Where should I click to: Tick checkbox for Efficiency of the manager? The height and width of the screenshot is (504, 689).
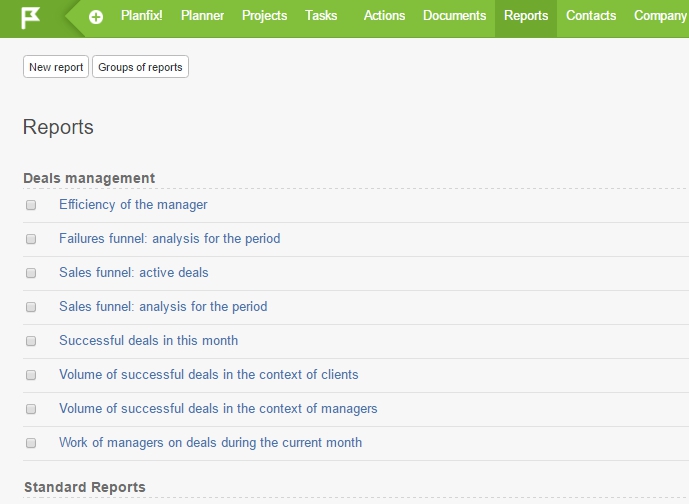click(31, 205)
